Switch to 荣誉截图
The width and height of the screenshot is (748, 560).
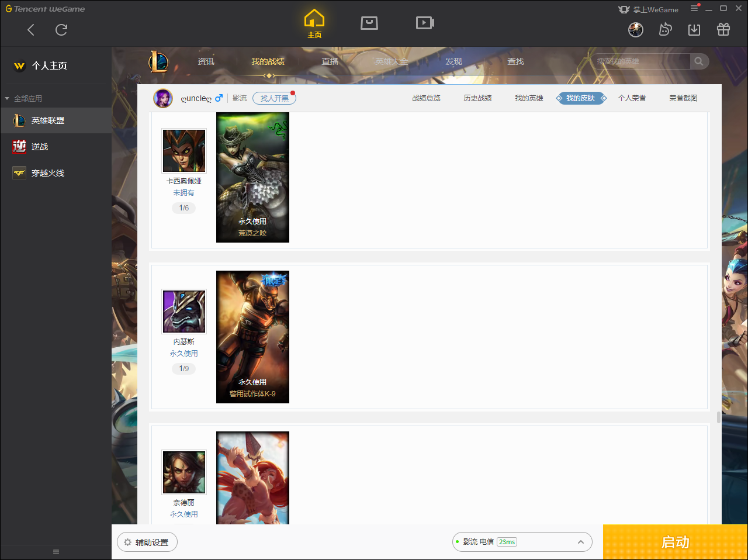(x=683, y=98)
